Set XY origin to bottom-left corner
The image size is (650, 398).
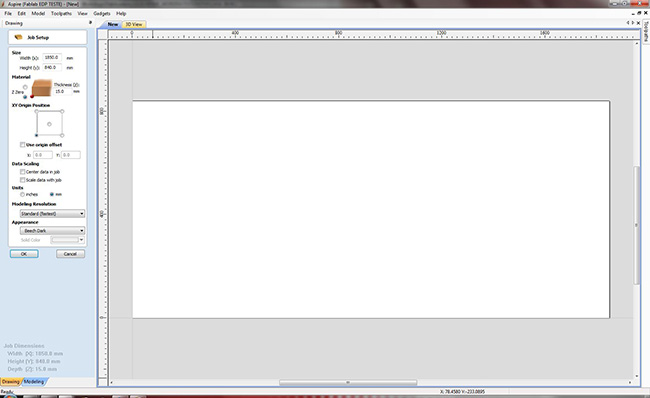pos(36,136)
